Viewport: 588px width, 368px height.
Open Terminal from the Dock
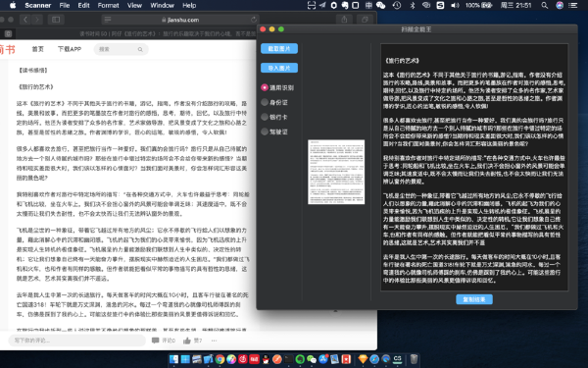click(x=288, y=359)
